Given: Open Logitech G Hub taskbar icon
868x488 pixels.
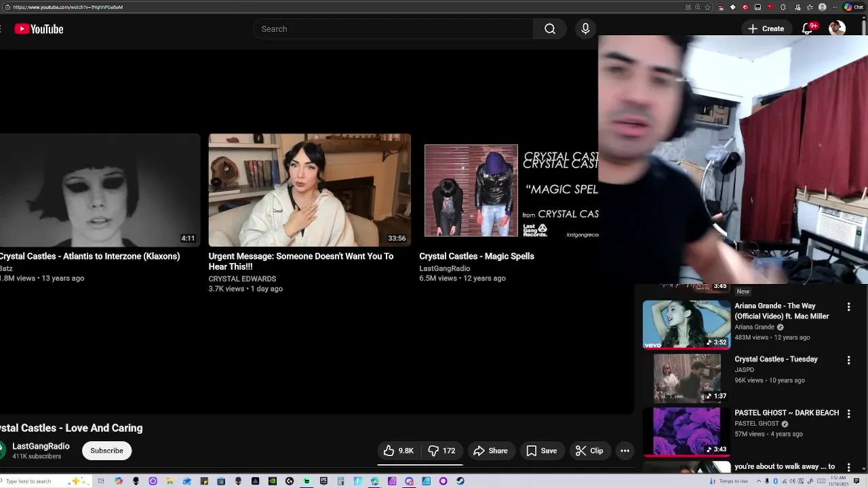Looking at the screenshot, I should (x=290, y=481).
